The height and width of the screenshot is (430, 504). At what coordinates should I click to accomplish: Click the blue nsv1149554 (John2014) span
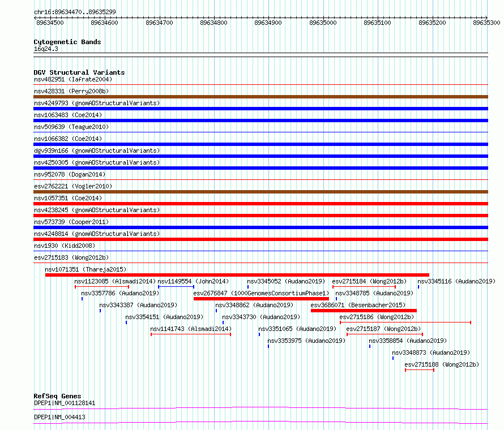click(176, 287)
